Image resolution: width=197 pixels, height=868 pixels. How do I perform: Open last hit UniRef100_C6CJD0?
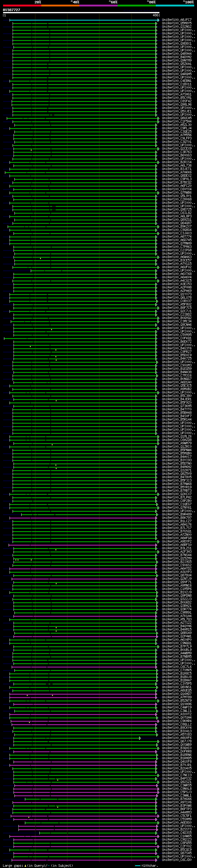[177, 860]
